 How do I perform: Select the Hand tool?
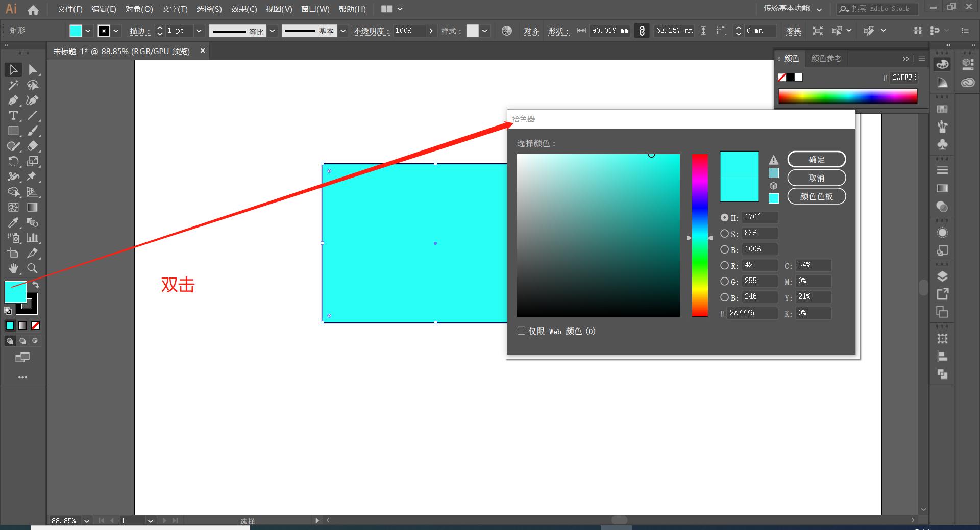pyautogui.click(x=13, y=268)
